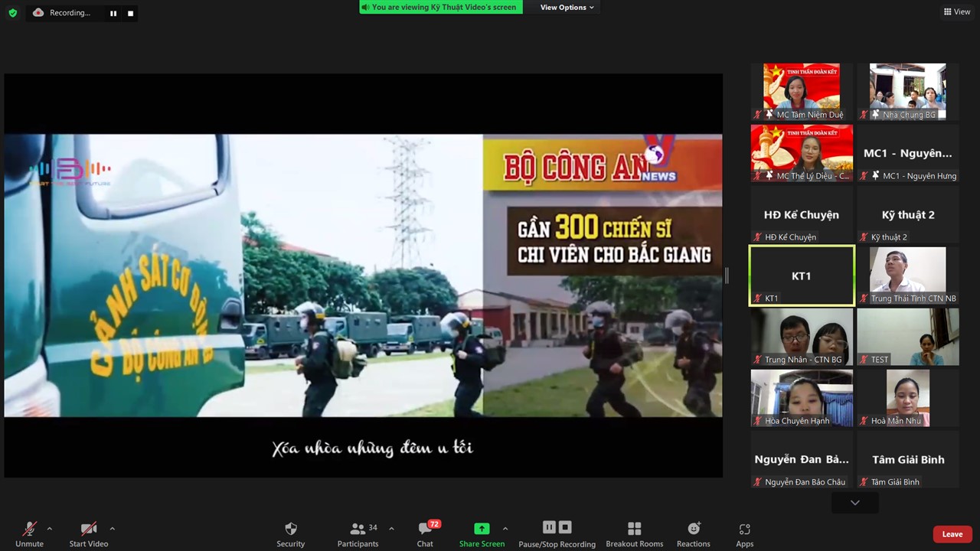Click the muted mic icon for Nguyễn Đan Bảo Châu
Viewport: 980px width, 551px height.
(x=757, y=482)
